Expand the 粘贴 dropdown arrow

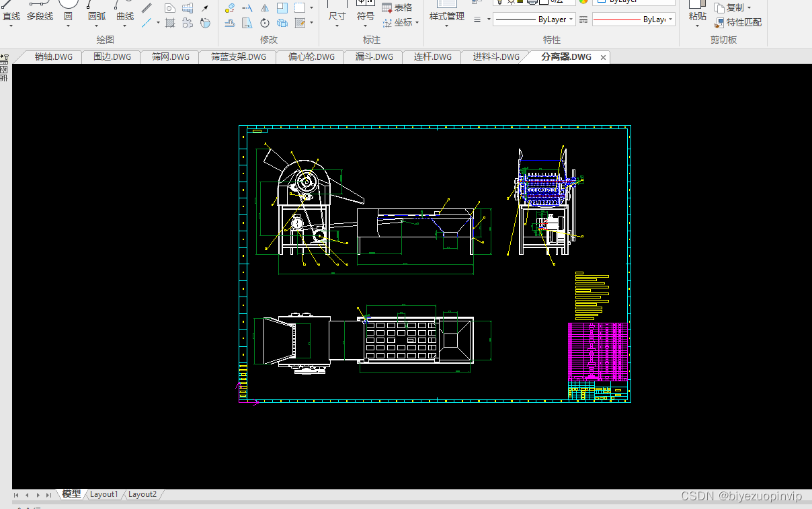tap(697, 26)
